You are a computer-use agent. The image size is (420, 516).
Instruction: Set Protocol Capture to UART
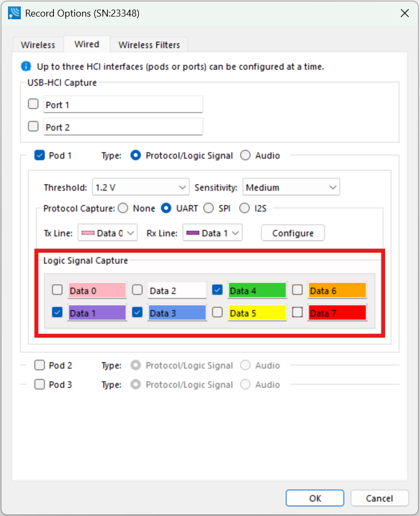point(166,208)
